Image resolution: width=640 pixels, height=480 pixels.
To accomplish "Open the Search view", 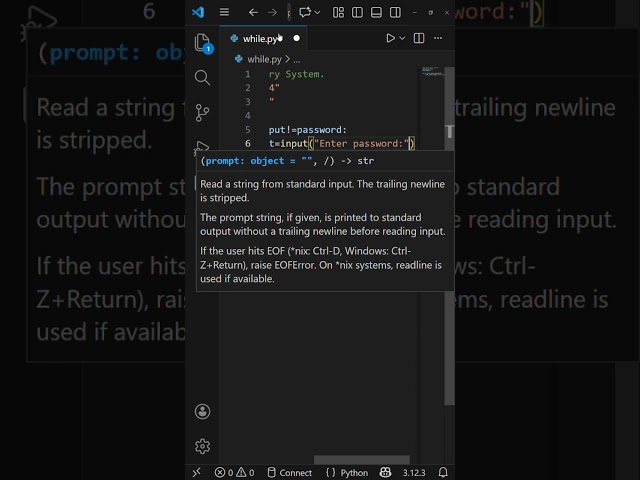I will 202,78.
